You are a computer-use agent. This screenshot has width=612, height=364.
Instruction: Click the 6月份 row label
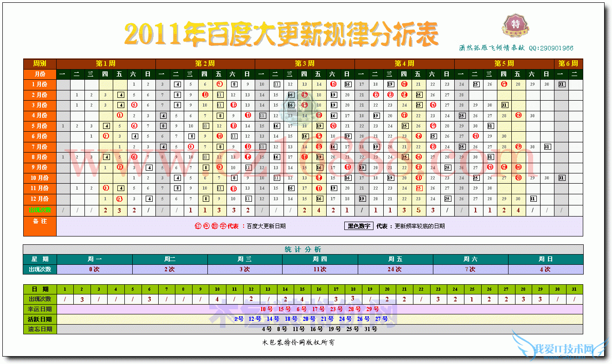(x=40, y=136)
